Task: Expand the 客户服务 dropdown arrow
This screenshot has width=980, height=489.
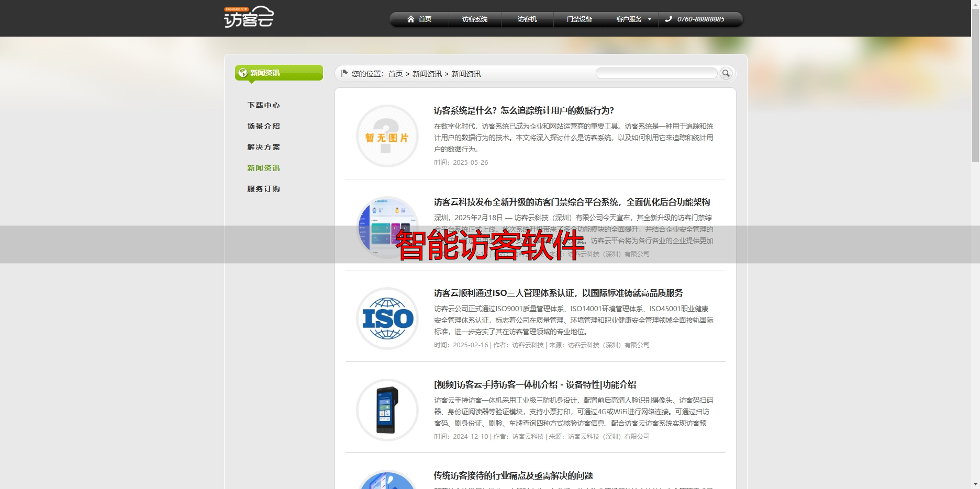Action: click(650, 19)
